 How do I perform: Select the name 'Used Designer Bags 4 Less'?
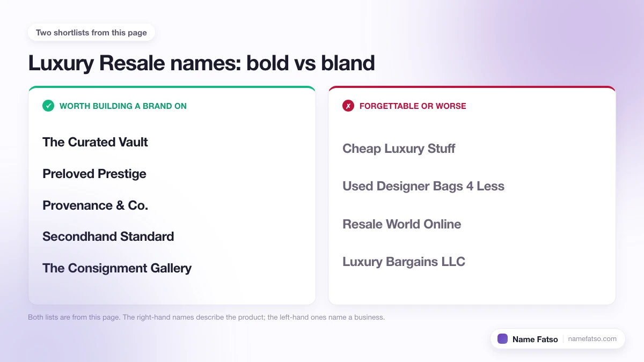[x=423, y=186]
